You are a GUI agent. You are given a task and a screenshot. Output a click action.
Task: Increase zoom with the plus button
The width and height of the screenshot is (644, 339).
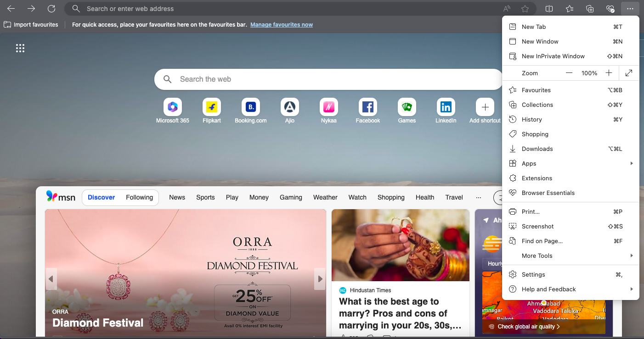[x=609, y=73]
